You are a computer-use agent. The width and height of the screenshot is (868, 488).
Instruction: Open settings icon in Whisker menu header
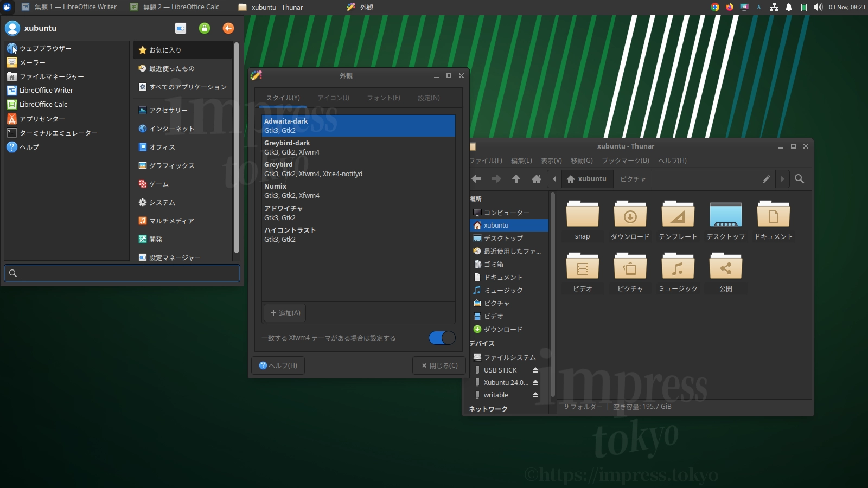pos(181,28)
